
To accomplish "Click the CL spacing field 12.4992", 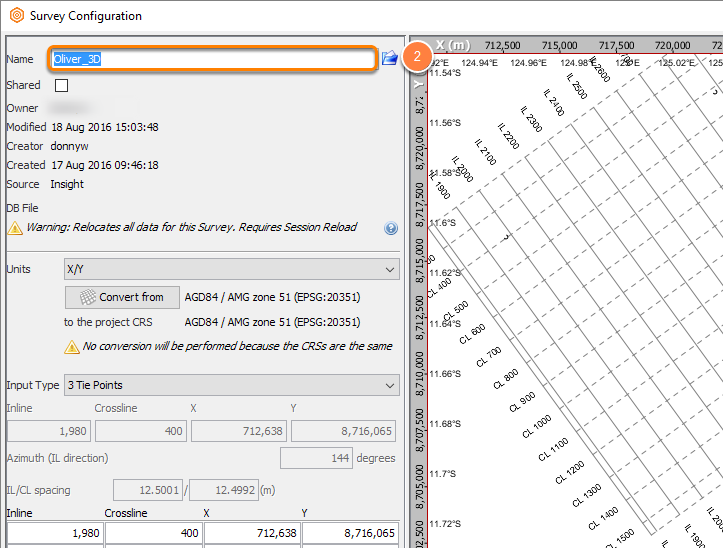I will click(x=224, y=490).
